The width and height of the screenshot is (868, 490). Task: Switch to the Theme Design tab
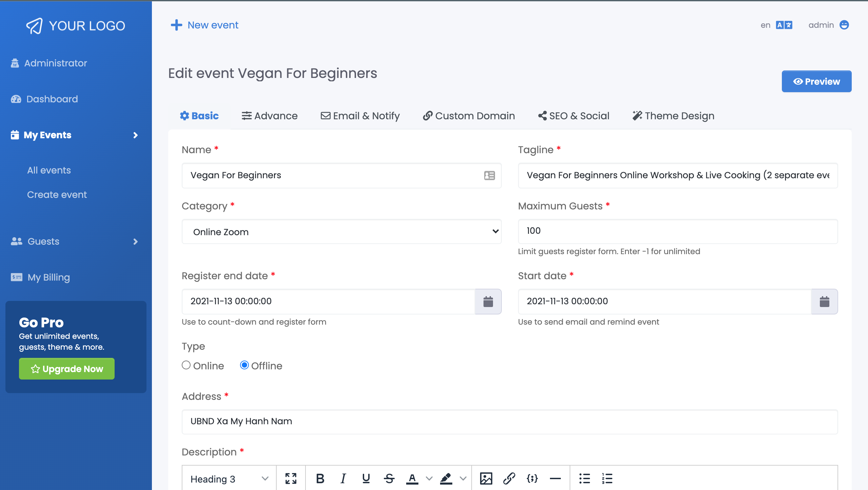(x=673, y=116)
